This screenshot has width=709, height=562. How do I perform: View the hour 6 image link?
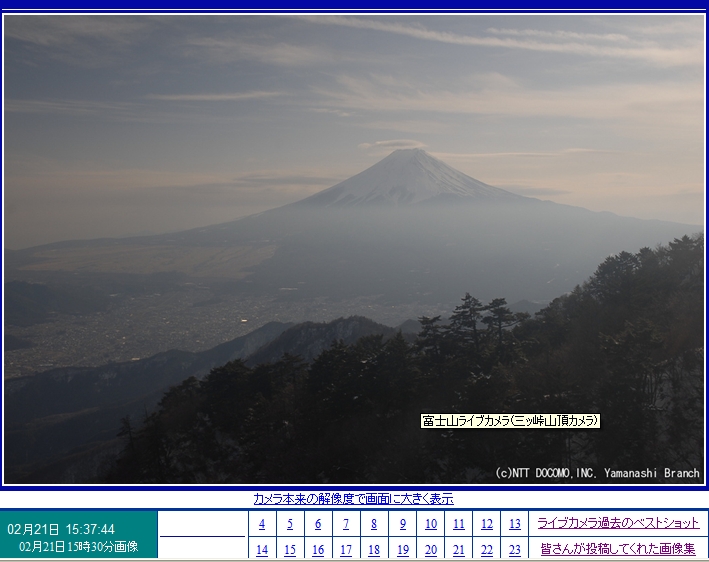click(x=318, y=524)
